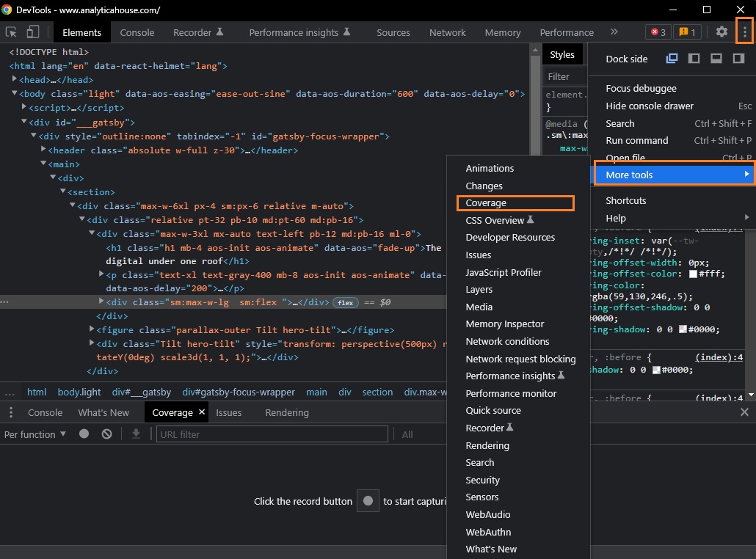Select the main breadcrumb item

(316, 392)
